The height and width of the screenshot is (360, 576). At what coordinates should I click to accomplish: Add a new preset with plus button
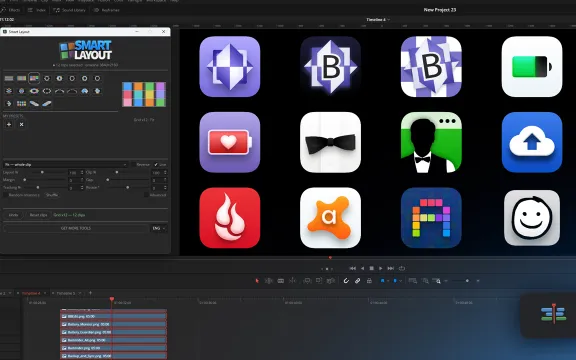pos(9,125)
